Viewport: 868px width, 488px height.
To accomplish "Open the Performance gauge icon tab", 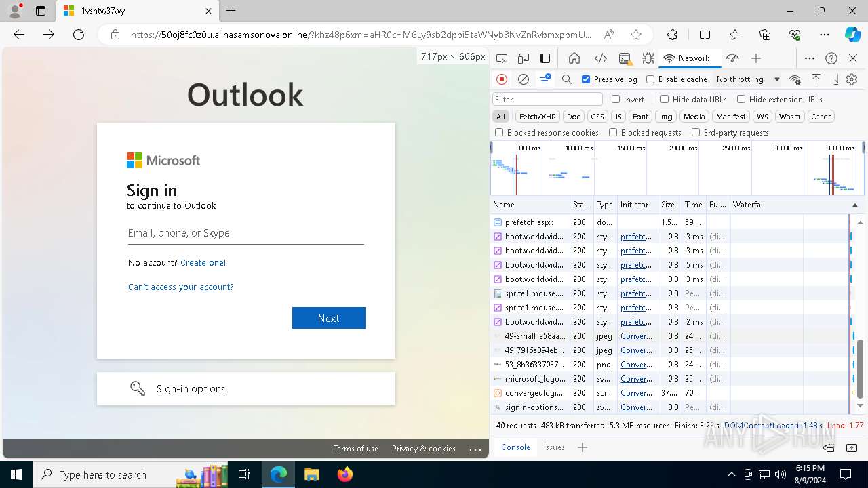I will tap(732, 58).
